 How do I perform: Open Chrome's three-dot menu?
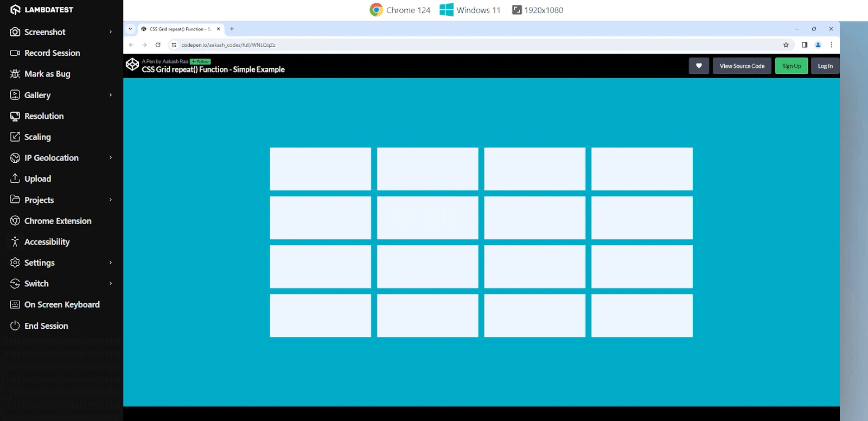tap(831, 45)
